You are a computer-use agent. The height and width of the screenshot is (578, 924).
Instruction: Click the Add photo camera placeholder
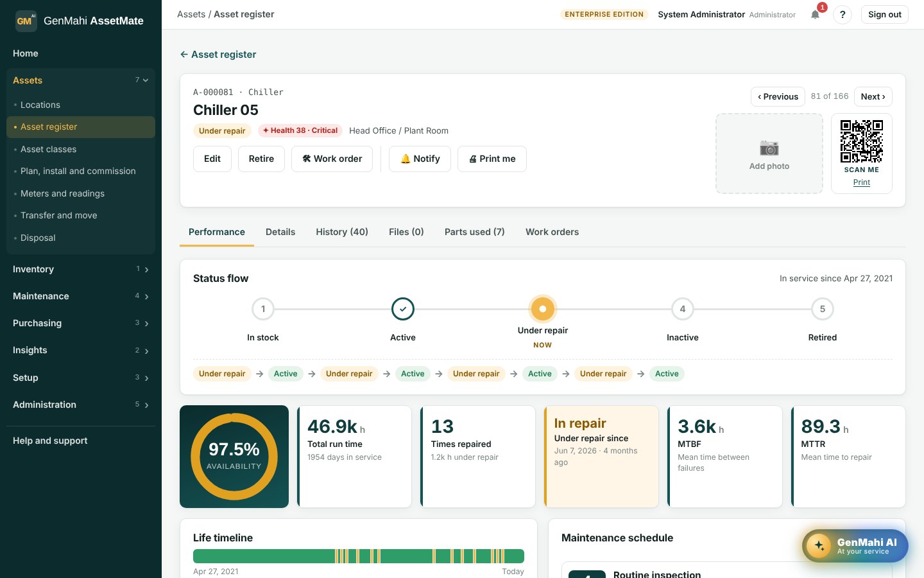click(769, 153)
